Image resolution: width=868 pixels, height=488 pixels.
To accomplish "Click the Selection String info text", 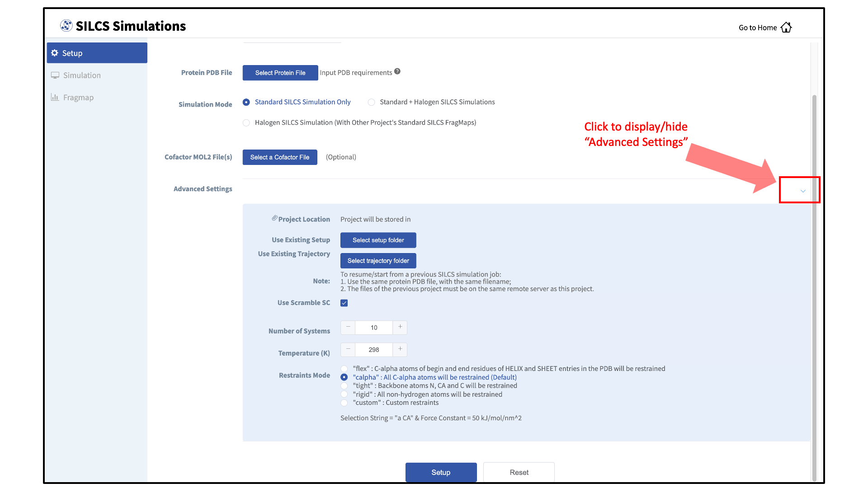I will [431, 418].
